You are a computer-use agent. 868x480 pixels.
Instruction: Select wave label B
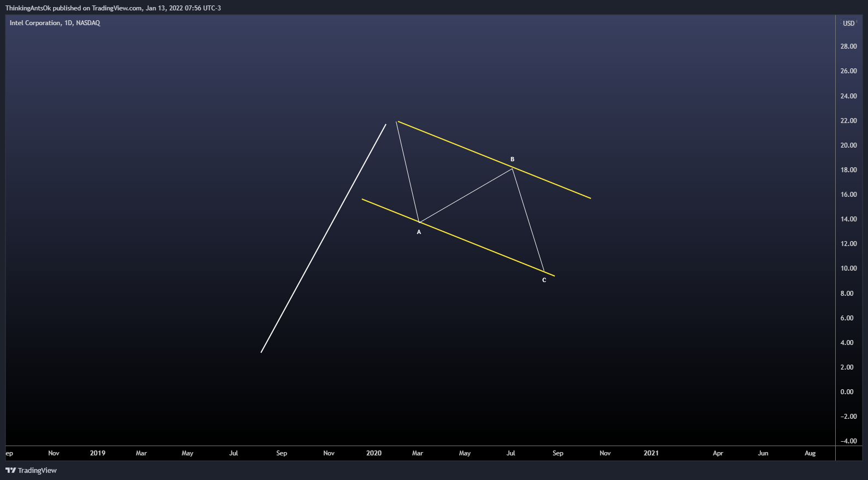[512, 160]
